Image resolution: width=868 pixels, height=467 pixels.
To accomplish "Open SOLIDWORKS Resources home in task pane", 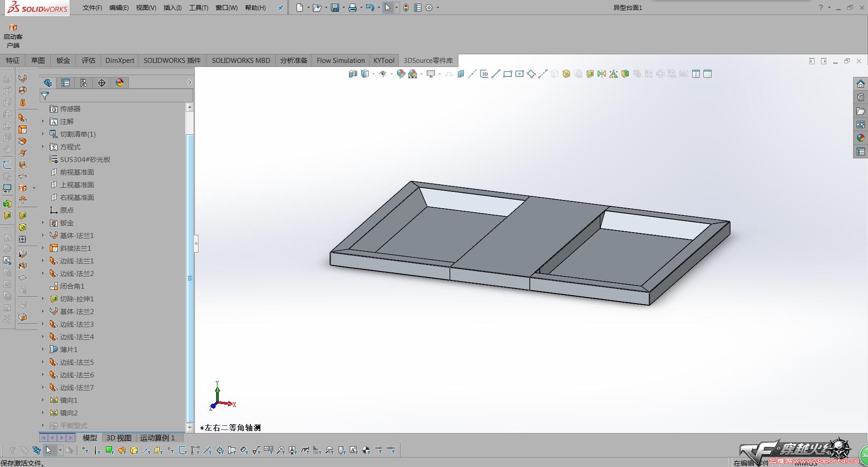I will [861, 84].
